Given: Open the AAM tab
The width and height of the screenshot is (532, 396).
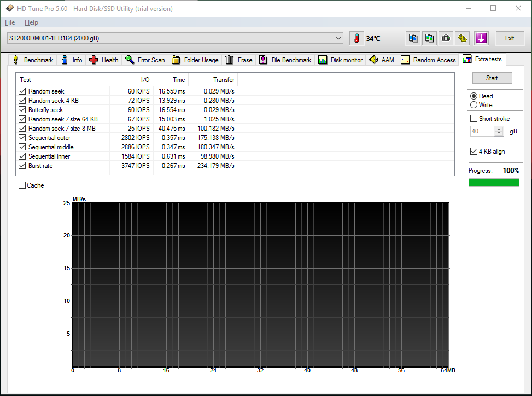Looking at the screenshot, I should [x=382, y=60].
